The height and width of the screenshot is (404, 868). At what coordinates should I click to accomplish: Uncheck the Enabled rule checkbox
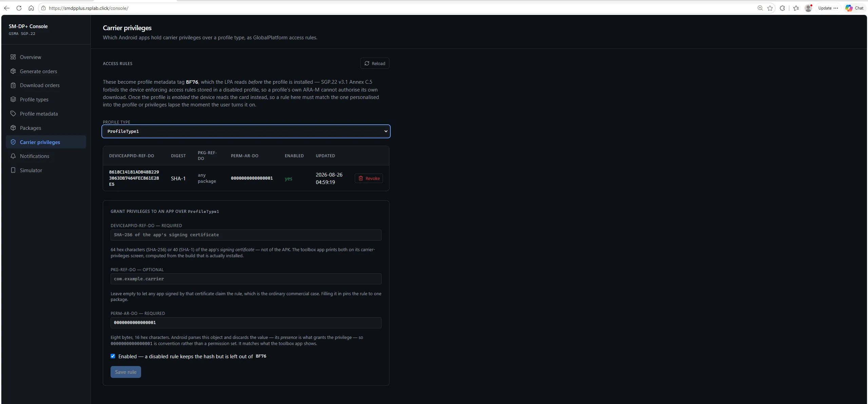click(x=113, y=356)
